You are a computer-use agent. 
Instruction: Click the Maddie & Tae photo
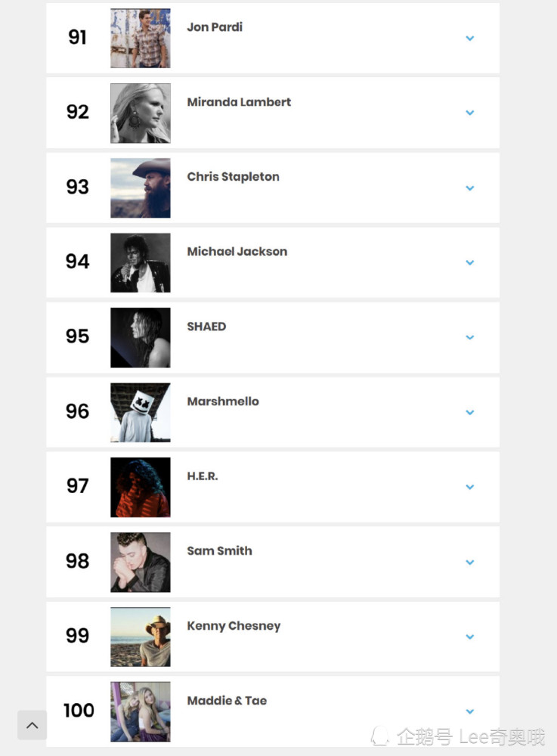coord(141,711)
